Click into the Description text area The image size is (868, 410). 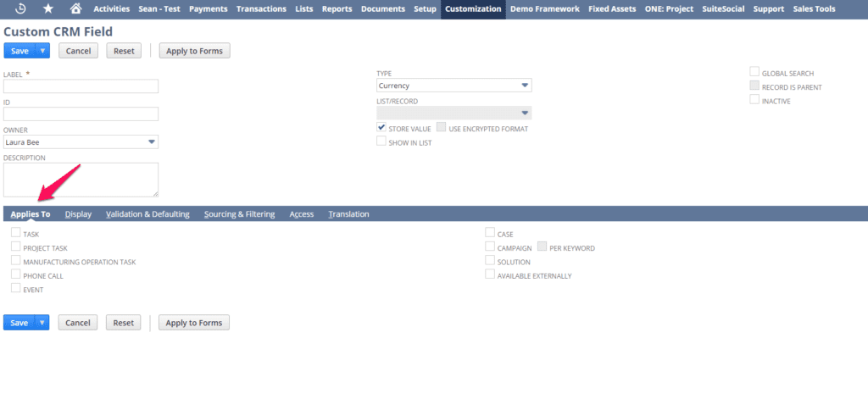tap(81, 180)
